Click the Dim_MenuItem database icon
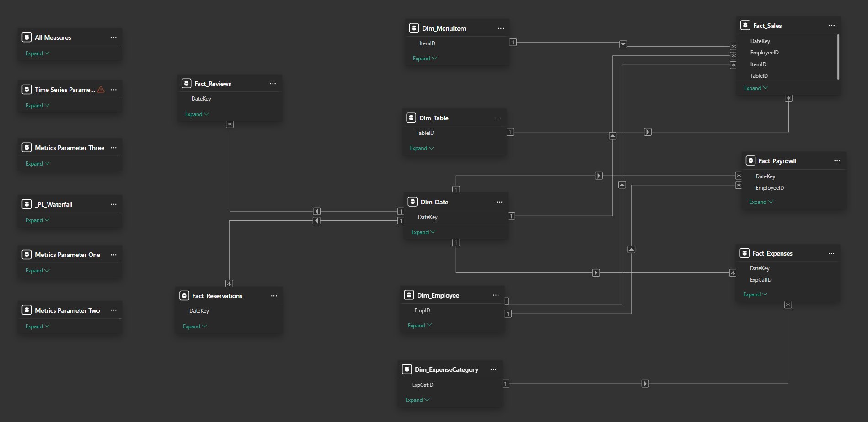The width and height of the screenshot is (868, 422). click(414, 28)
